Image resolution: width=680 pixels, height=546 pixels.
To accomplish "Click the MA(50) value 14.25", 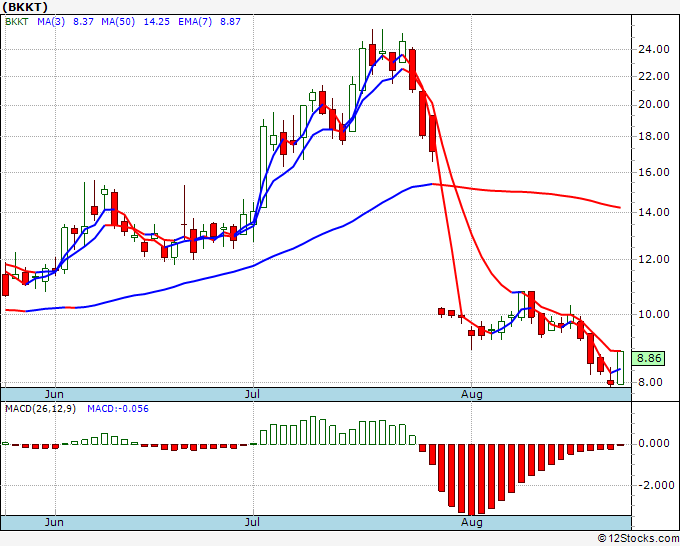I will click(x=157, y=22).
